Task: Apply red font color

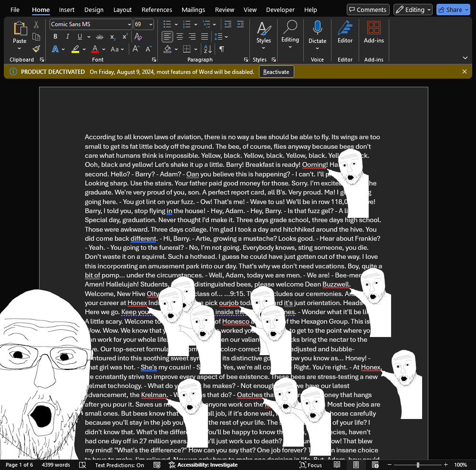Action: point(95,49)
